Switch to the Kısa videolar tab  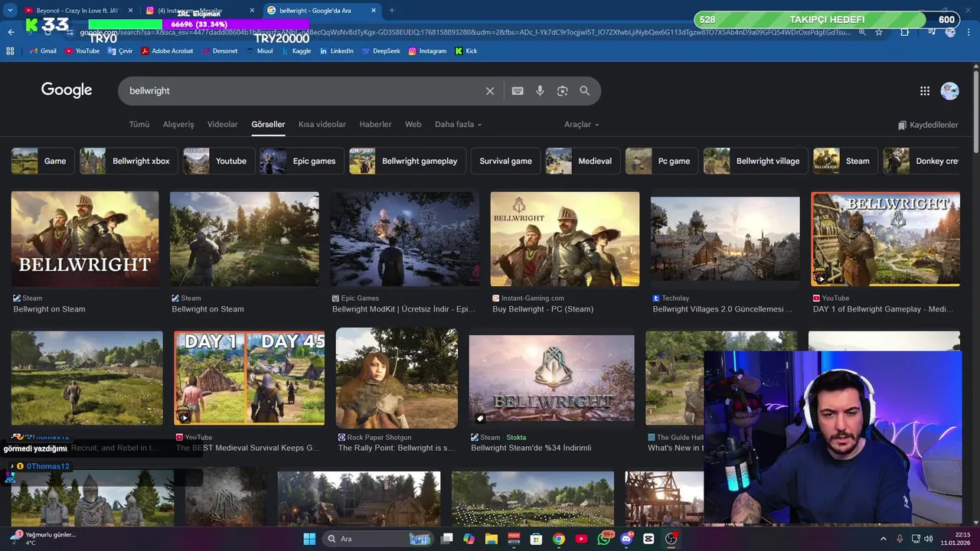322,125
